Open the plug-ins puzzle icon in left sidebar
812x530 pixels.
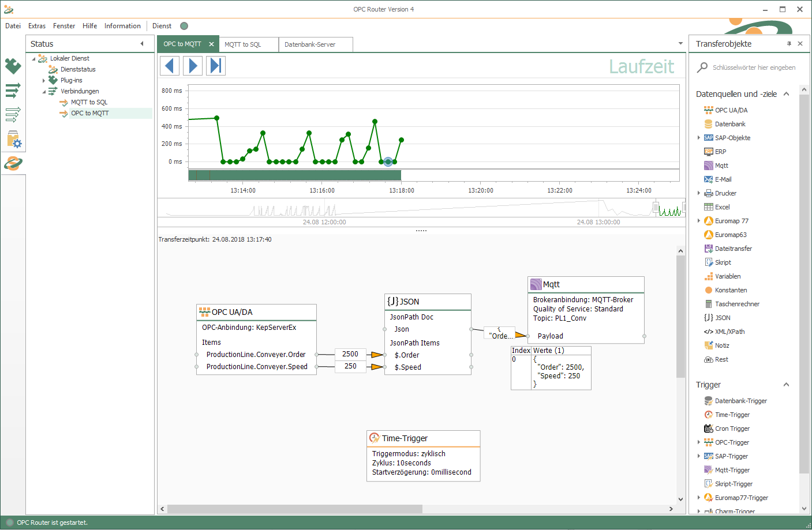[13, 66]
